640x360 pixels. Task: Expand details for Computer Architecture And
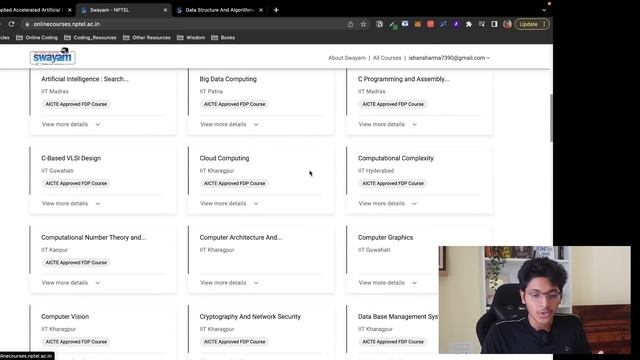[x=229, y=282]
